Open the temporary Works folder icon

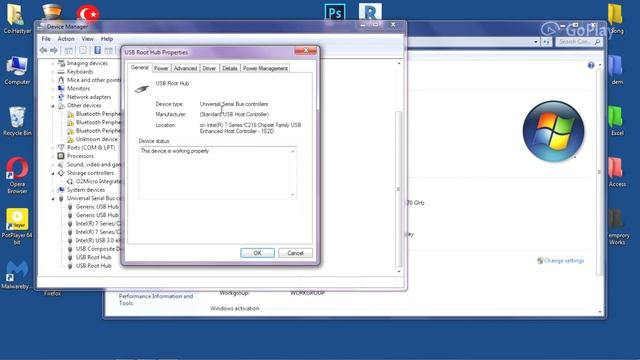point(618,227)
